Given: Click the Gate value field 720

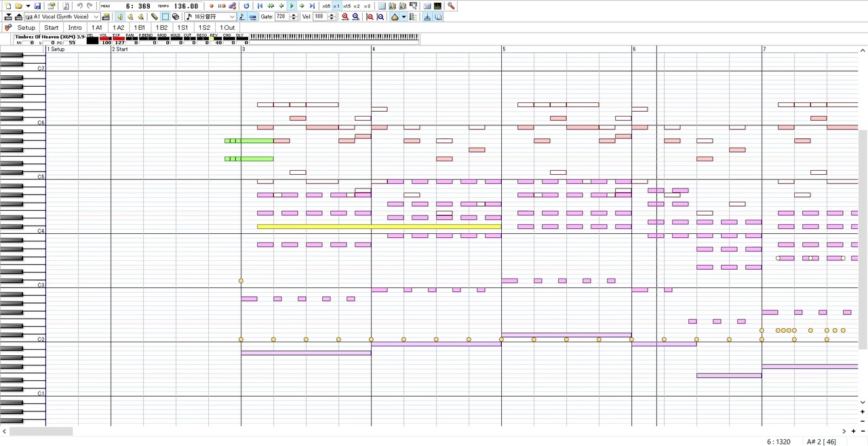Looking at the screenshot, I should tap(282, 17).
